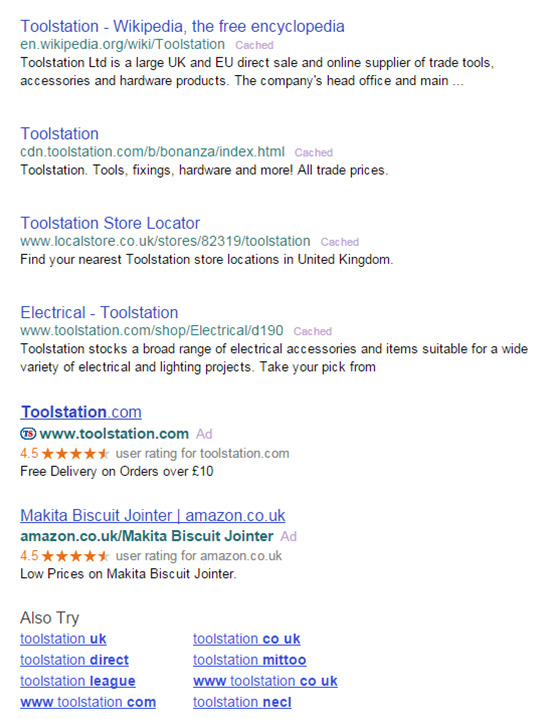
Task: Open the Toolstation bonanza result title
Action: [59, 133]
